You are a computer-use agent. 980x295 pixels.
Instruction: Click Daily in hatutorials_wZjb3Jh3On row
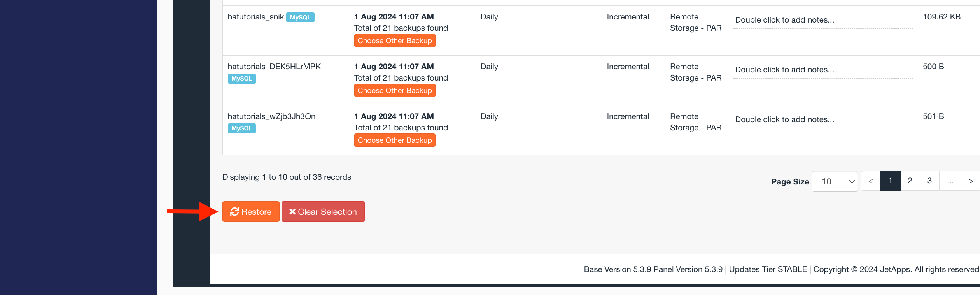point(489,116)
